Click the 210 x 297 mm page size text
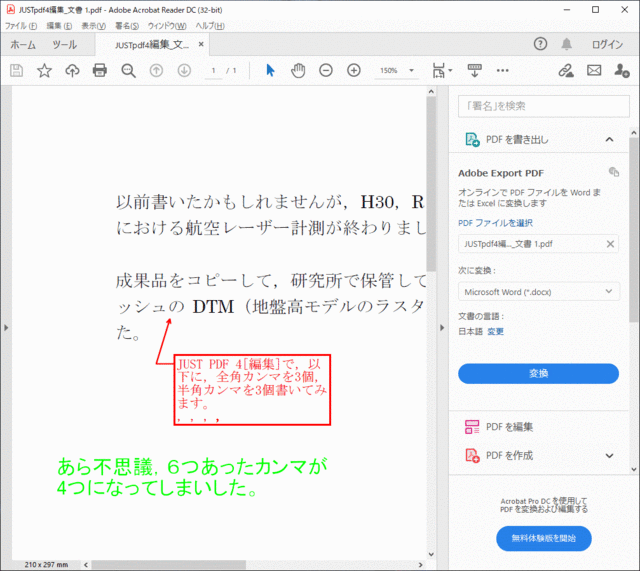640x571 pixels. 46,565
